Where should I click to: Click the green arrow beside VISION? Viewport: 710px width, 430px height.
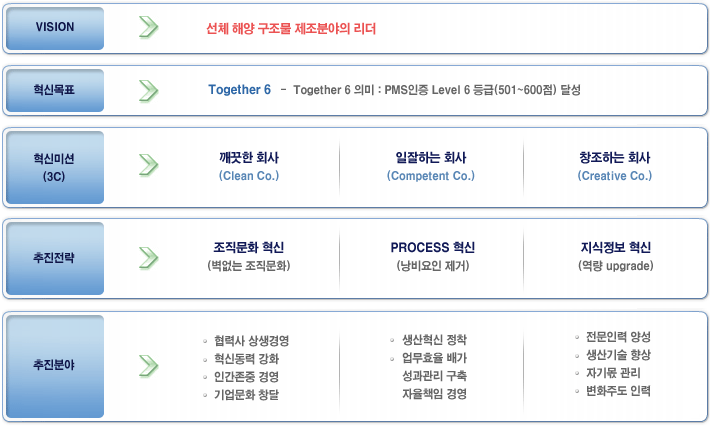pyautogui.click(x=149, y=27)
